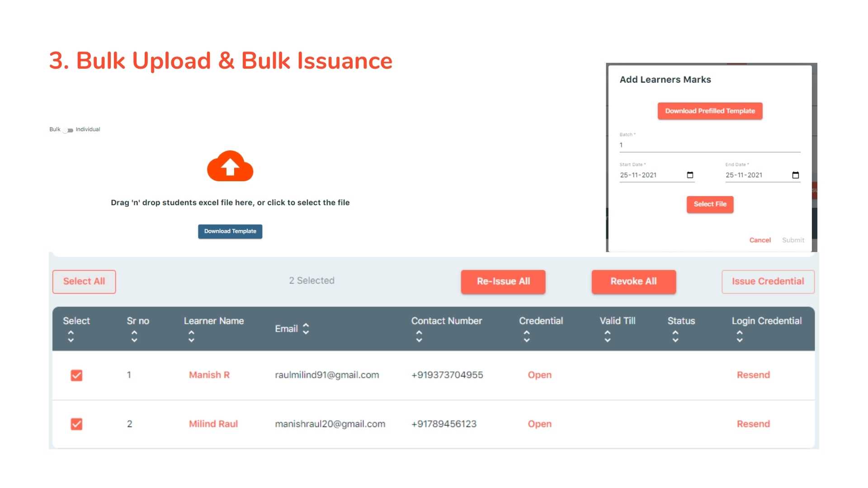Sort by Status column arrows
Screen dimensions: 868x488
point(675,336)
